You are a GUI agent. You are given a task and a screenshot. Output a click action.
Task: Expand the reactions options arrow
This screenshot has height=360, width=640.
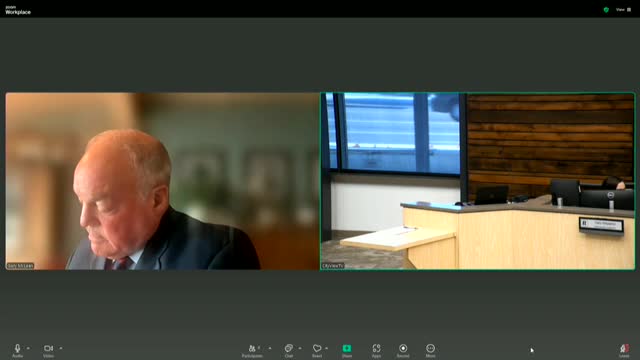tap(327, 348)
